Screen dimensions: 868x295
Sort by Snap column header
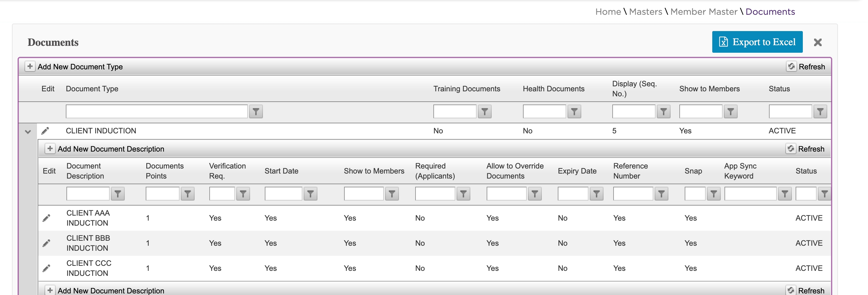coord(693,171)
